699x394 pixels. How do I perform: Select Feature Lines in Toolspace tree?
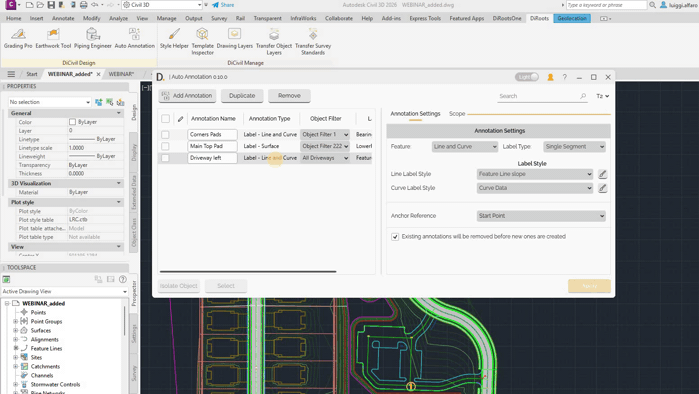(46, 349)
